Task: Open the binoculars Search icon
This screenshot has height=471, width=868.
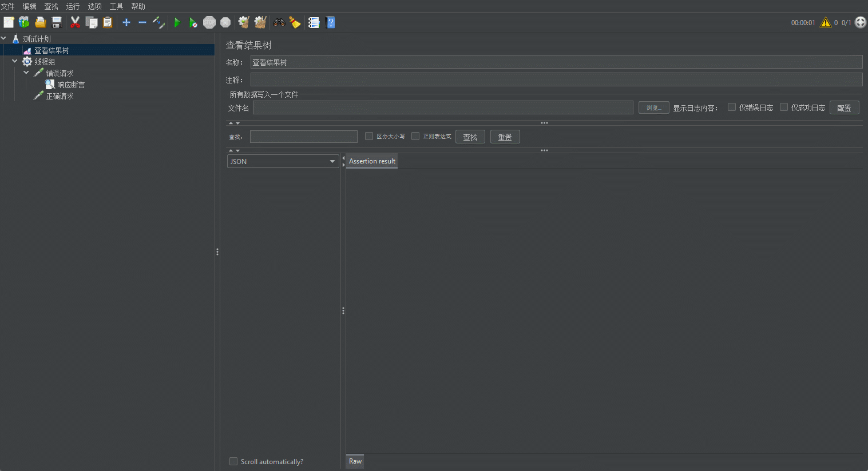Action: coord(279,23)
